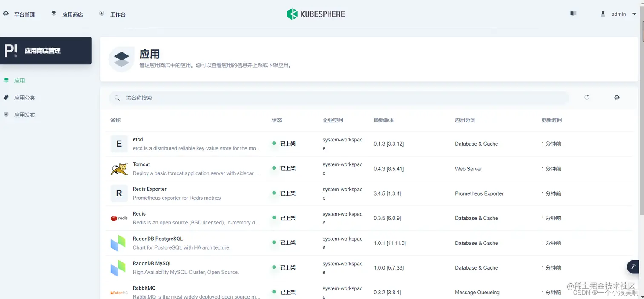Click the Redis logo icon
Image resolution: width=644 pixels, height=299 pixels.
click(x=119, y=218)
